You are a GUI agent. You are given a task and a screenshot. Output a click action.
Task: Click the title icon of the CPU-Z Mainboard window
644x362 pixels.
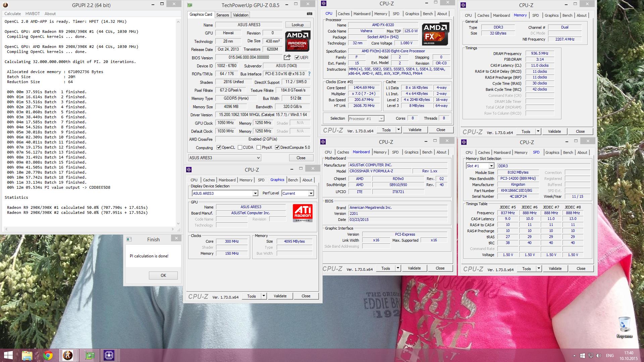(323, 142)
